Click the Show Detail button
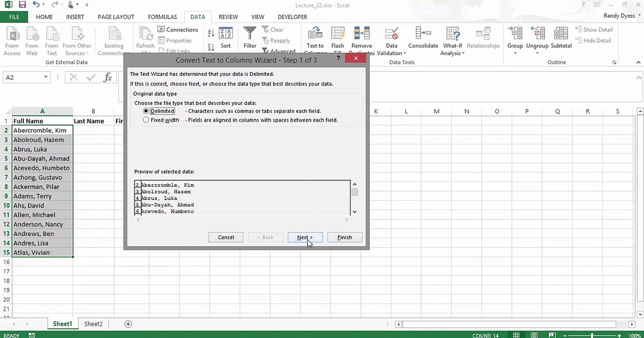This screenshot has height=338, width=644. click(x=594, y=30)
